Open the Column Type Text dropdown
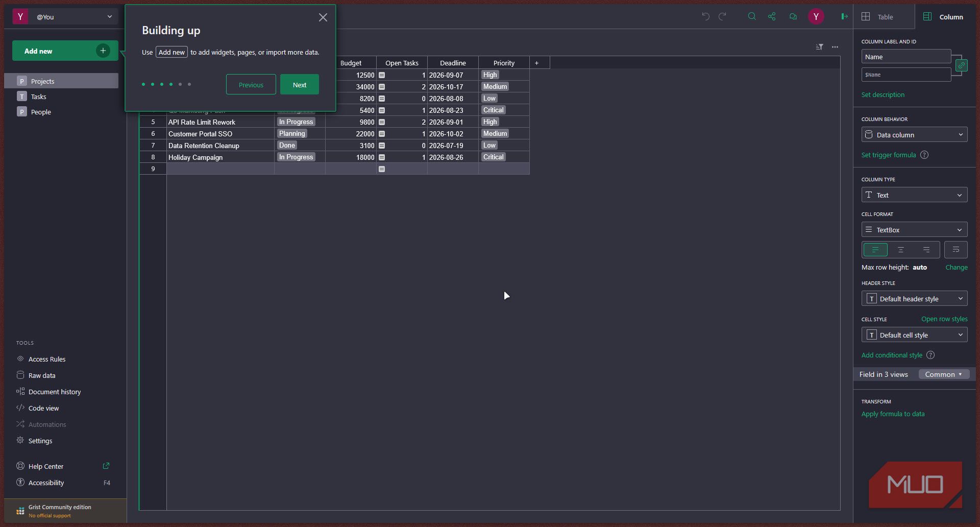The width and height of the screenshot is (980, 527). [x=914, y=195]
